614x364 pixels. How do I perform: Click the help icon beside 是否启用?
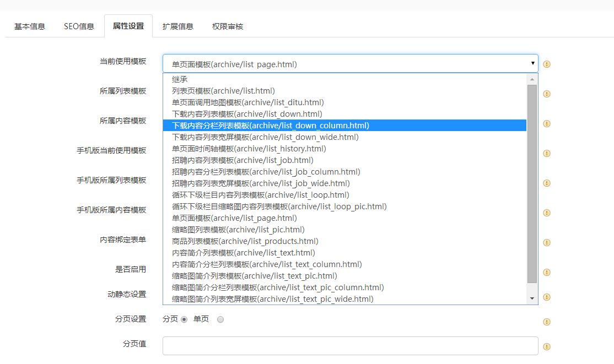[x=547, y=272]
